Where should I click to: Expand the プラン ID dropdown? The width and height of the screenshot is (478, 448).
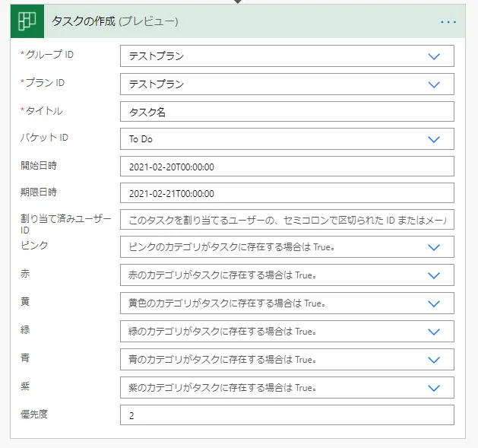coord(286,84)
